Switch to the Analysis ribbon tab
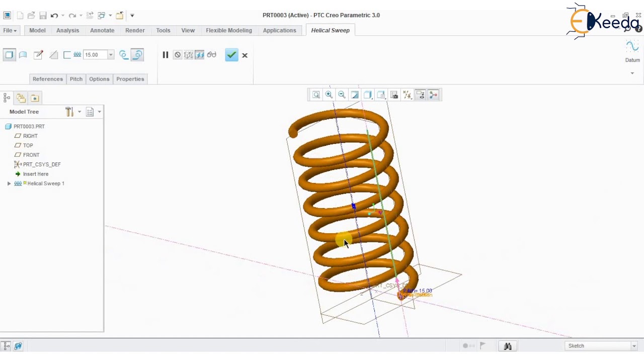 click(67, 30)
